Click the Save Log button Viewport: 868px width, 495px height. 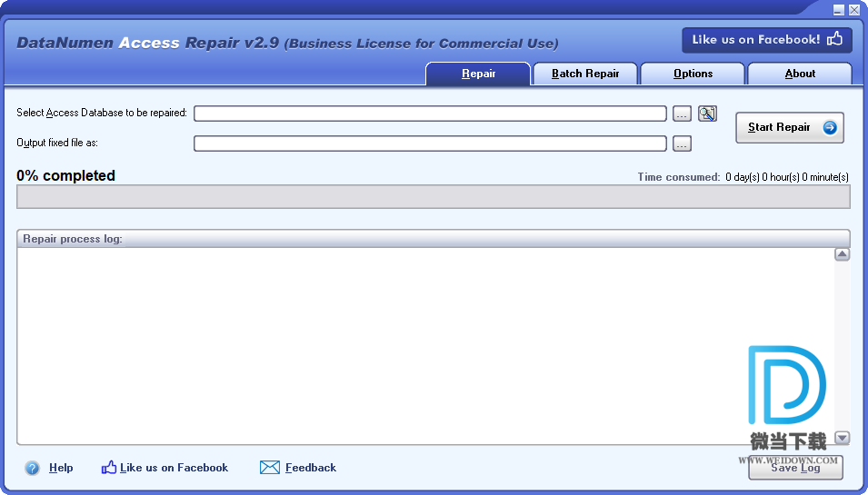point(795,468)
